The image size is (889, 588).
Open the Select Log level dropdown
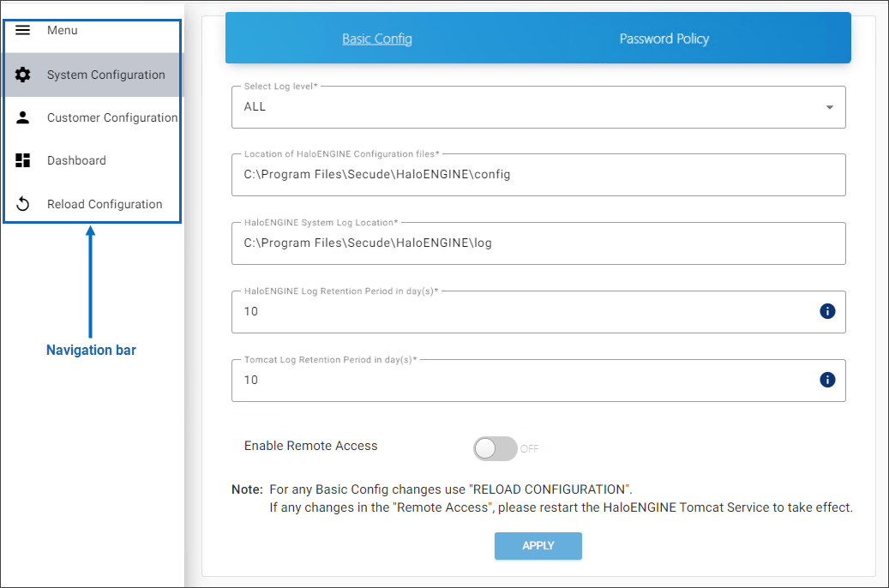coord(532,107)
